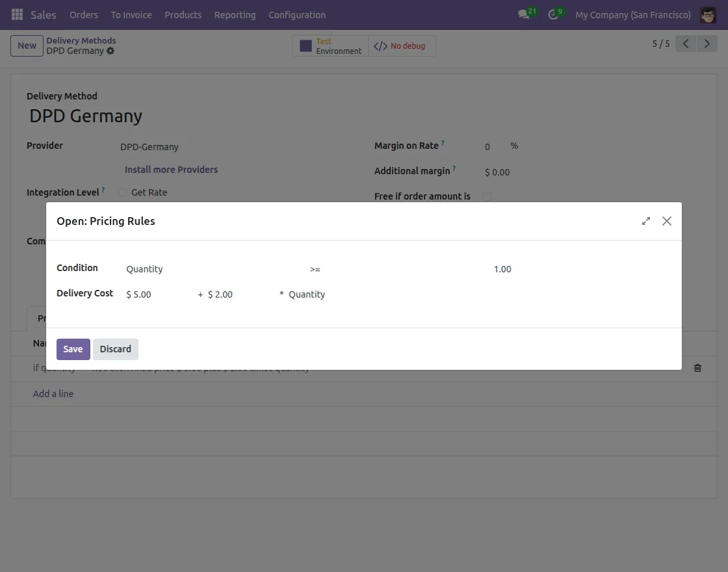This screenshot has width=728, height=572.
Task: Open the Reporting menu
Action: tap(235, 15)
